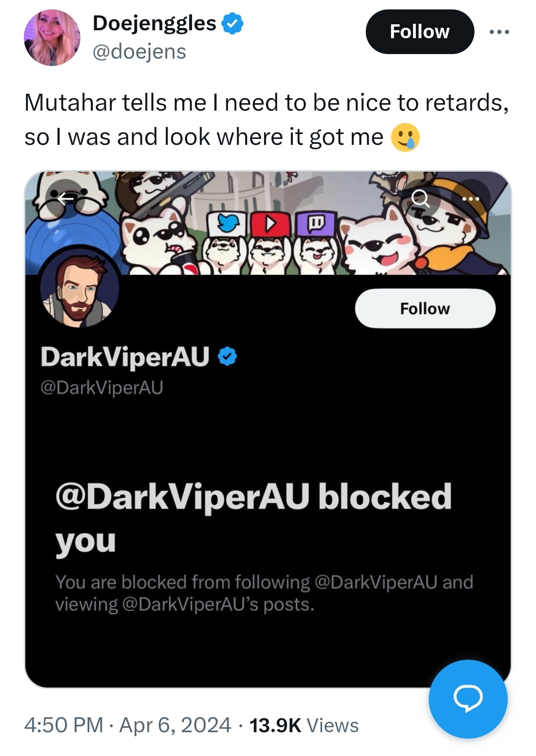The image size is (536, 756).
Task: Open the attached blocked-screen image
Action: 268,430
